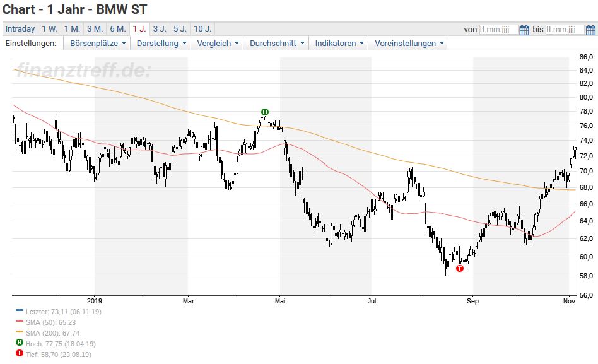Open the 'bis' date calendar icon
The height and width of the screenshot is (364, 598).
click(590, 30)
